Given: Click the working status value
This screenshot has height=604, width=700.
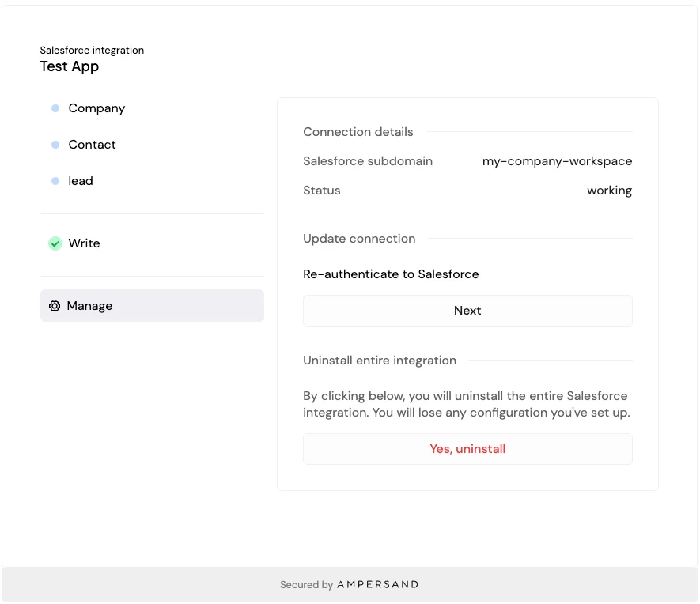Looking at the screenshot, I should (x=609, y=191).
